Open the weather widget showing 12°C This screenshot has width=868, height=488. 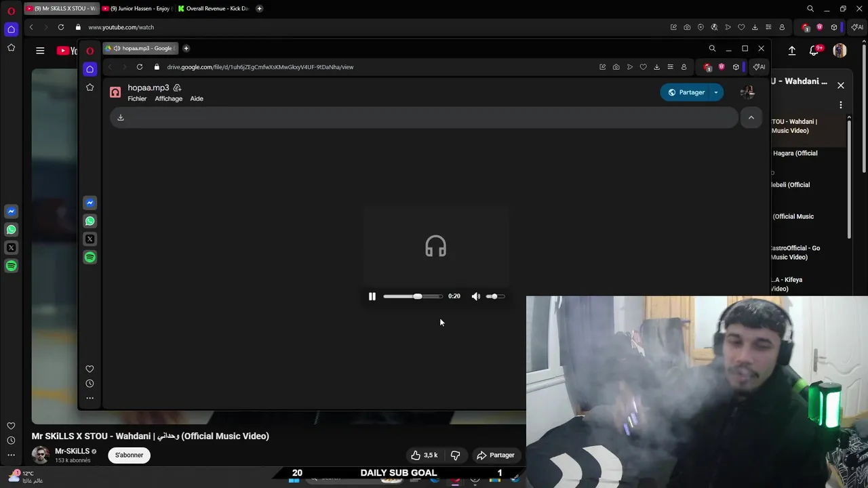click(26, 476)
